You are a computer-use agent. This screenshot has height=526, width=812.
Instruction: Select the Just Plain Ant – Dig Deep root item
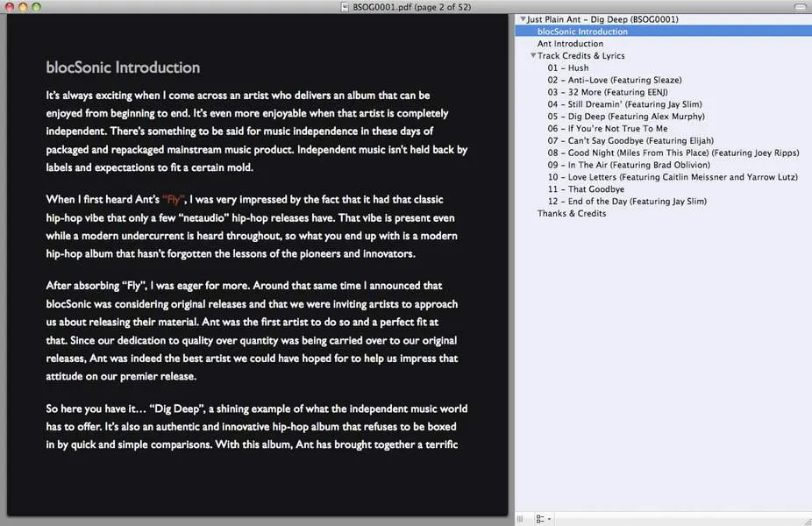coord(602,19)
